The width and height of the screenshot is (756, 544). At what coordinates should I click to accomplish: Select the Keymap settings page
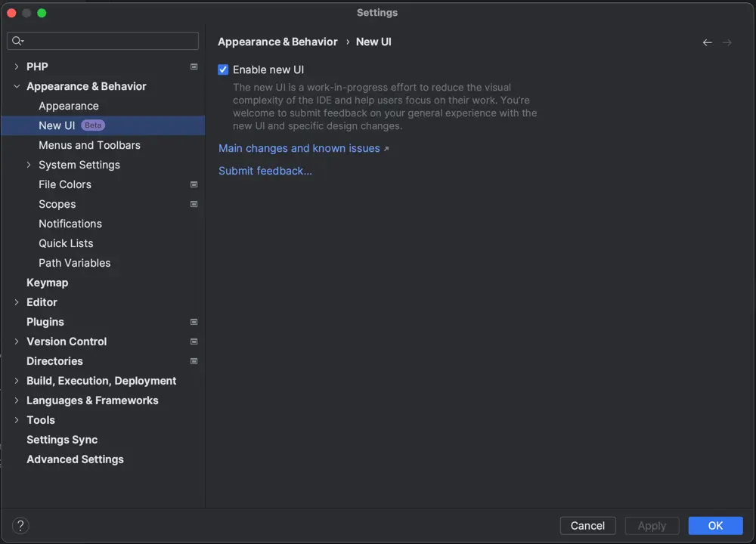pyautogui.click(x=48, y=283)
